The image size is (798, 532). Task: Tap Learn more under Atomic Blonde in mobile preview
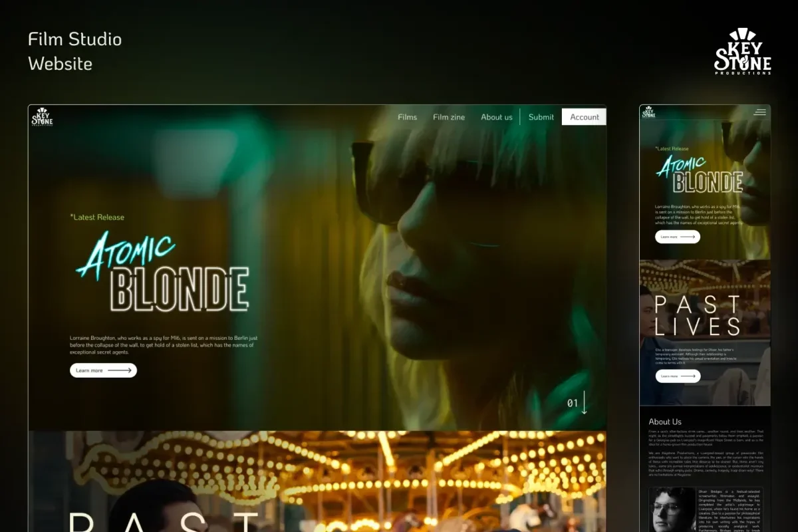click(677, 237)
